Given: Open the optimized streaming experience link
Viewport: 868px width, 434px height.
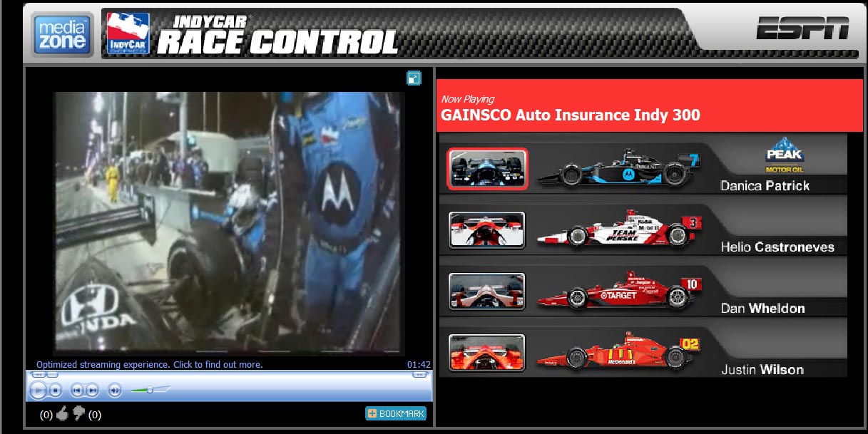Looking at the screenshot, I should [x=150, y=364].
